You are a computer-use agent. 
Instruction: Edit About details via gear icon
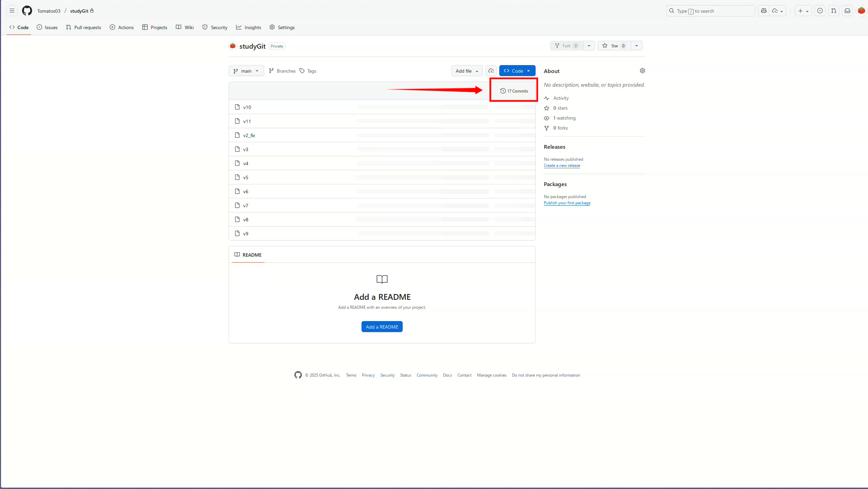(x=643, y=71)
